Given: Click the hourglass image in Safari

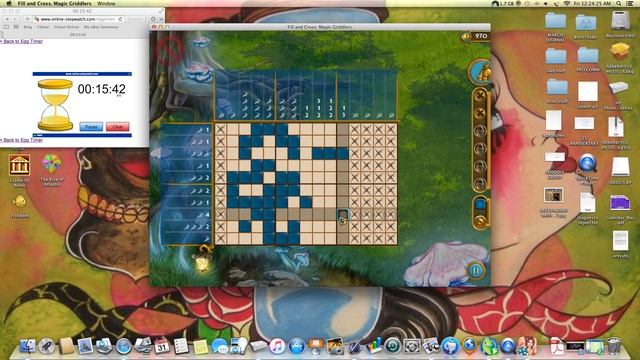Looking at the screenshot, I should [55, 105].
